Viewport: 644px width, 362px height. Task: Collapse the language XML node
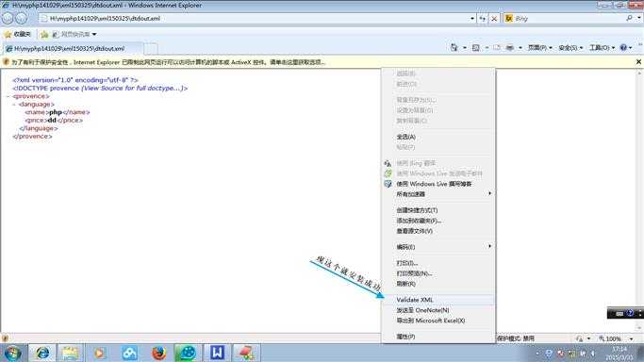(x=14, y=105)
